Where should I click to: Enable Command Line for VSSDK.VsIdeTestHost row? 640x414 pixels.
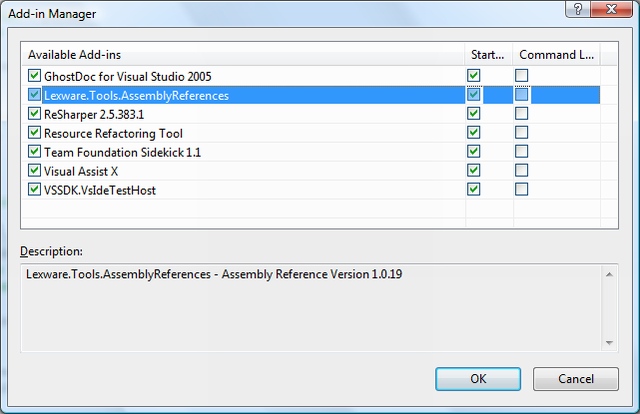(x=522, y=189)
